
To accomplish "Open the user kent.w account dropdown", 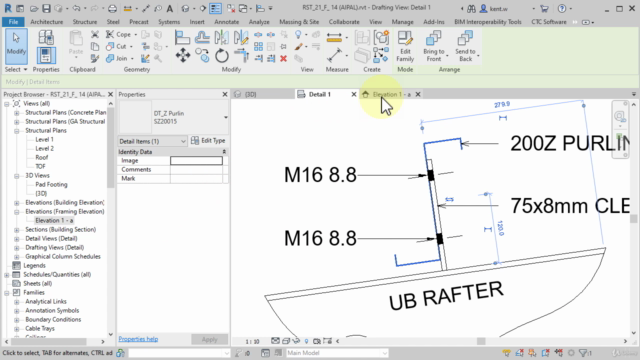I will [533, 8].
